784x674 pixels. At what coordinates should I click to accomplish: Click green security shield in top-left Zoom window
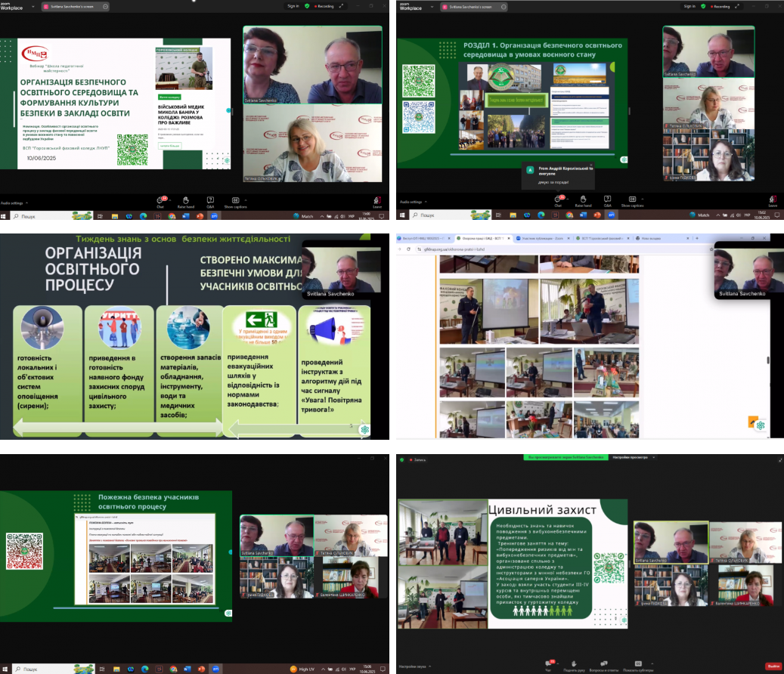tap(306, 6)
